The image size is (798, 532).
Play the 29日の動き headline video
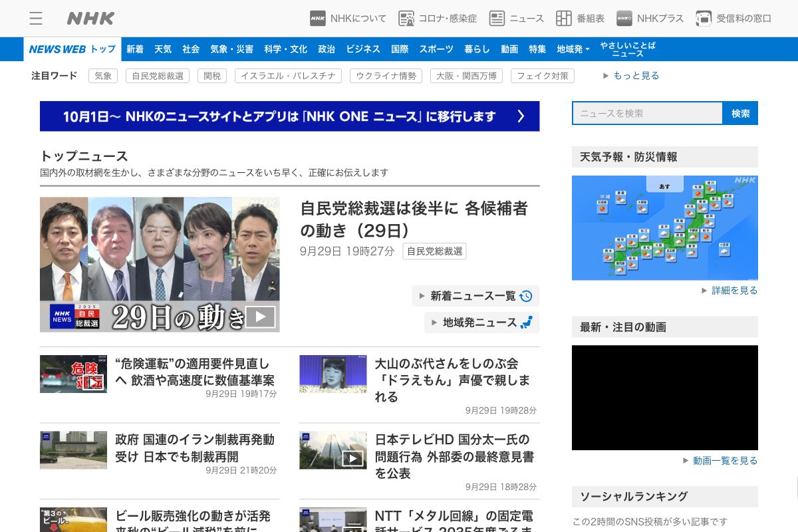[x=261, y=317]
